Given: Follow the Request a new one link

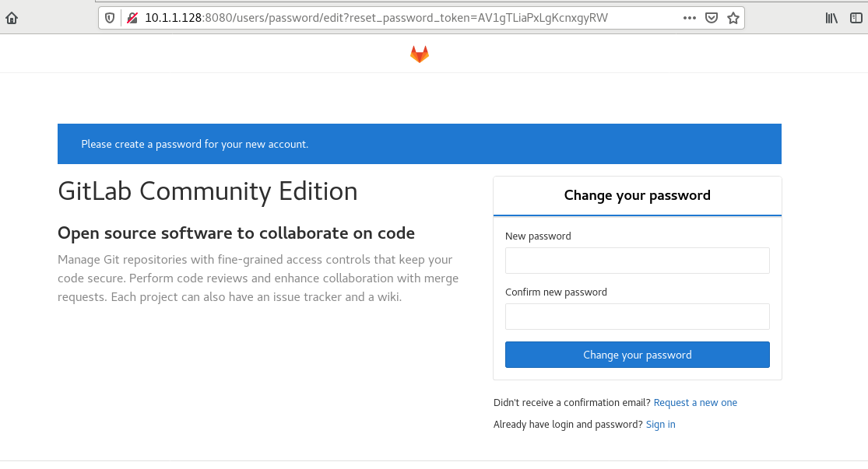Looking at the screenshot, I should pyautogui.click(x=695, y=403).
